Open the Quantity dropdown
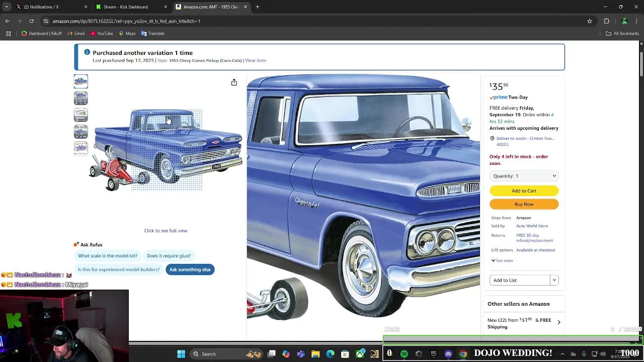This screenshot has height=362, width=644. (x=524, y=176)
